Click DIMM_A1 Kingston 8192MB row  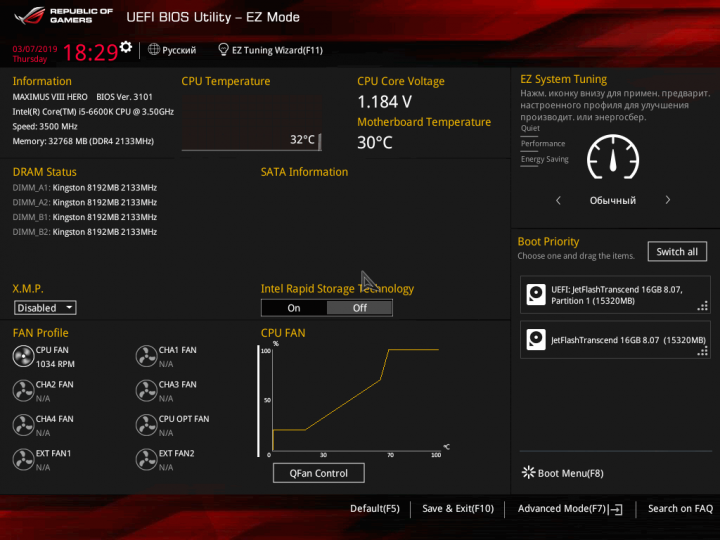85,188
